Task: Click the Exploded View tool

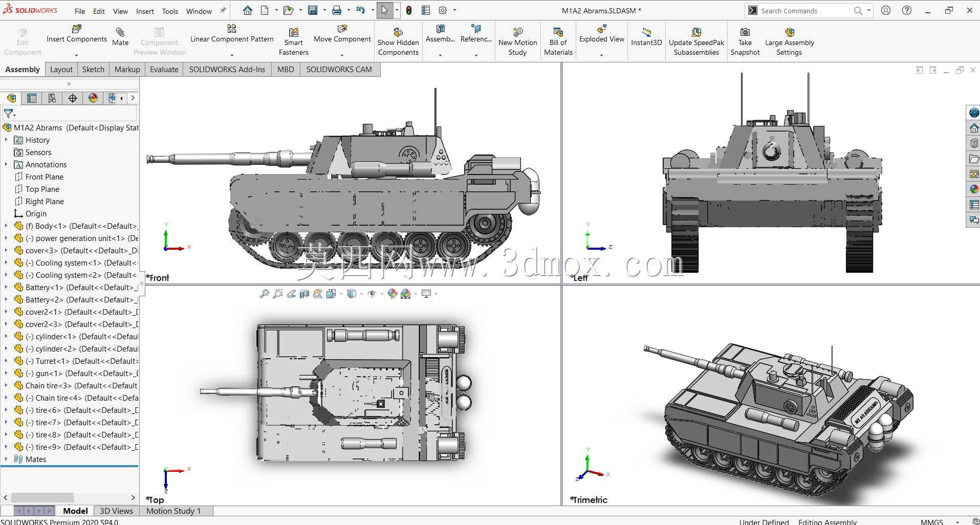Action: tap(602, 35)
